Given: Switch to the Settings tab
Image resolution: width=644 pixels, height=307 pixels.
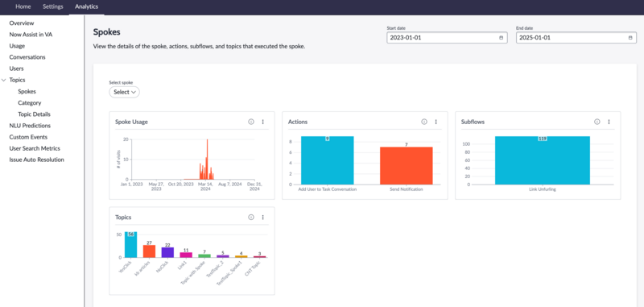Looking at the screenshot, I should tap(53, 6).
